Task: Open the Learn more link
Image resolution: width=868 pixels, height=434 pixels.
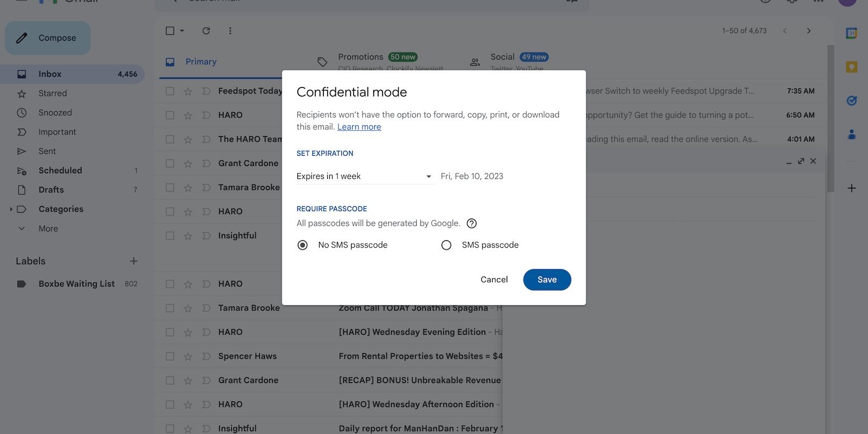Action: pos(359,127)
